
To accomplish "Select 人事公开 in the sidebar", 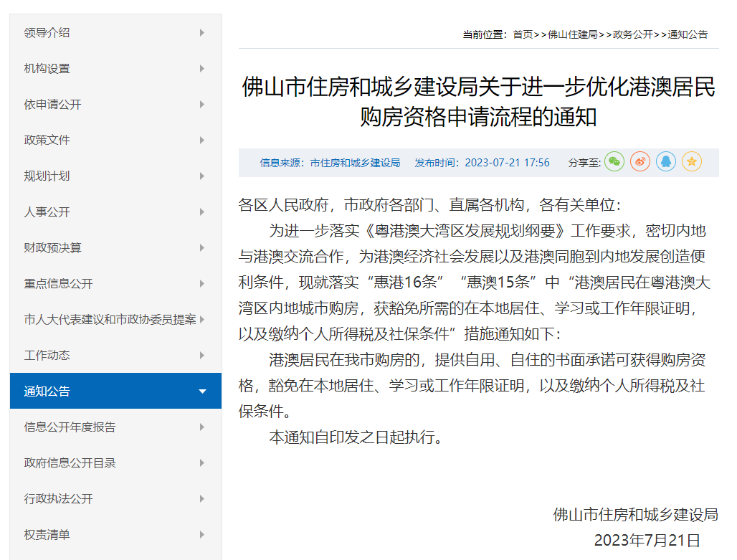I will (47, 212).
